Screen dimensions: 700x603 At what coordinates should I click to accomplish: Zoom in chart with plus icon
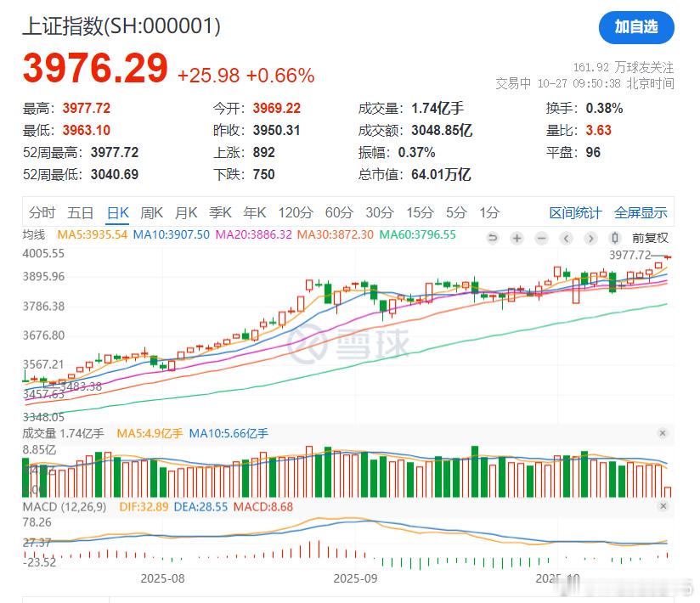[x=517, y=238]
